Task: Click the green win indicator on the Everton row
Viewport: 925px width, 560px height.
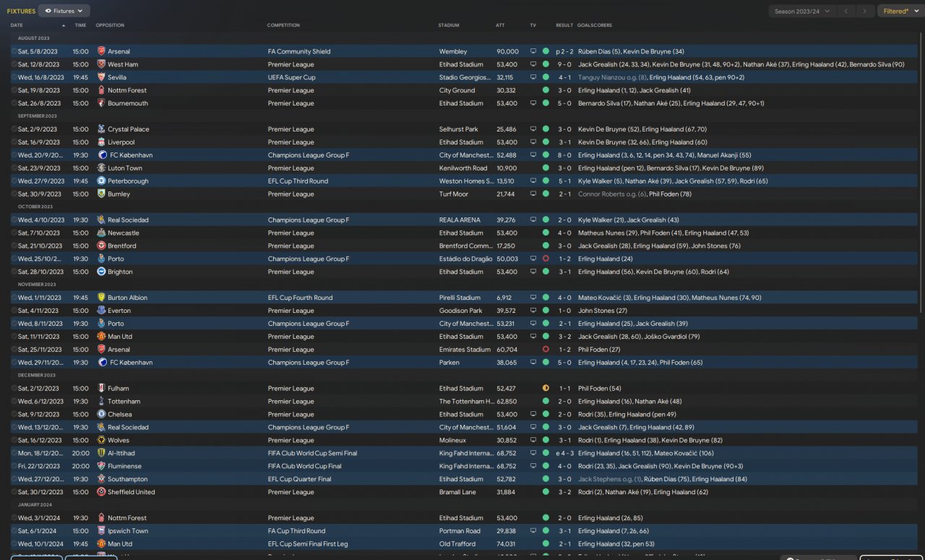Action: tap(546, 311)
